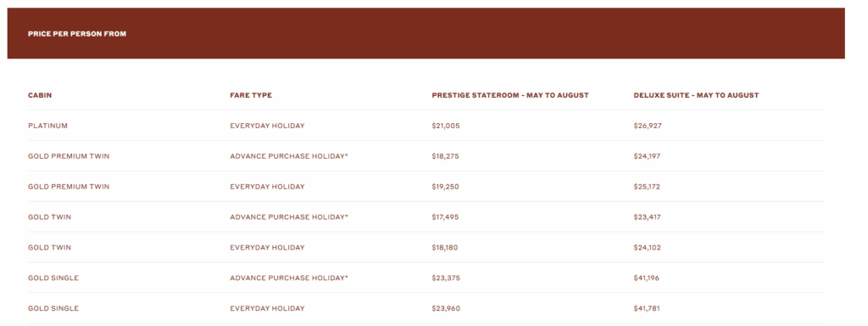Select the Gold Single advance purchase cabin

pyautogui.click(x=53, y=278)
